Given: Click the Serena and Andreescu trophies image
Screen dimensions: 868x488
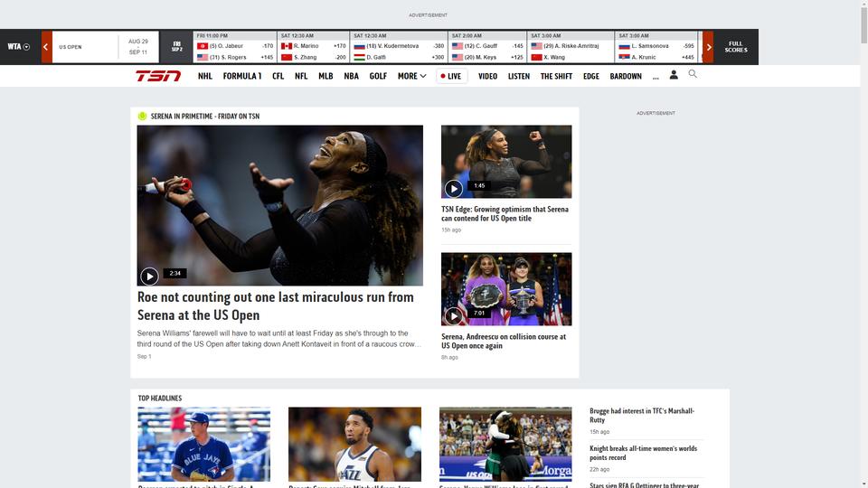Looking at the screenshot, I should pos(506,289).
